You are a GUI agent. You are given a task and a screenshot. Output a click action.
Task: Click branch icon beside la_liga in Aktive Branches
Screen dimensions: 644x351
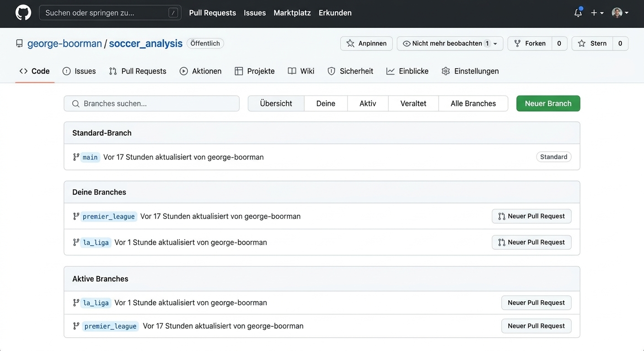coord(76,303)
